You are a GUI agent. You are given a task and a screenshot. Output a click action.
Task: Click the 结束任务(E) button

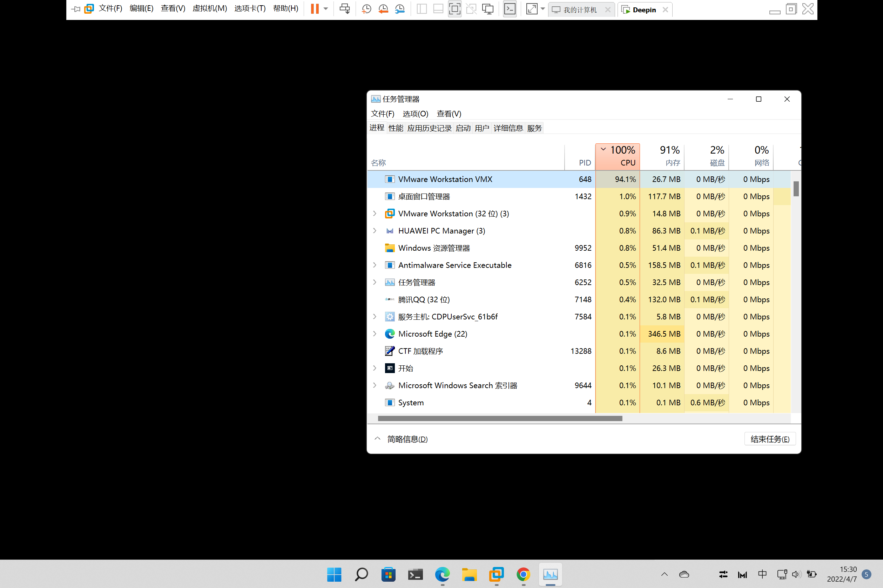click(x=770, y=439)
